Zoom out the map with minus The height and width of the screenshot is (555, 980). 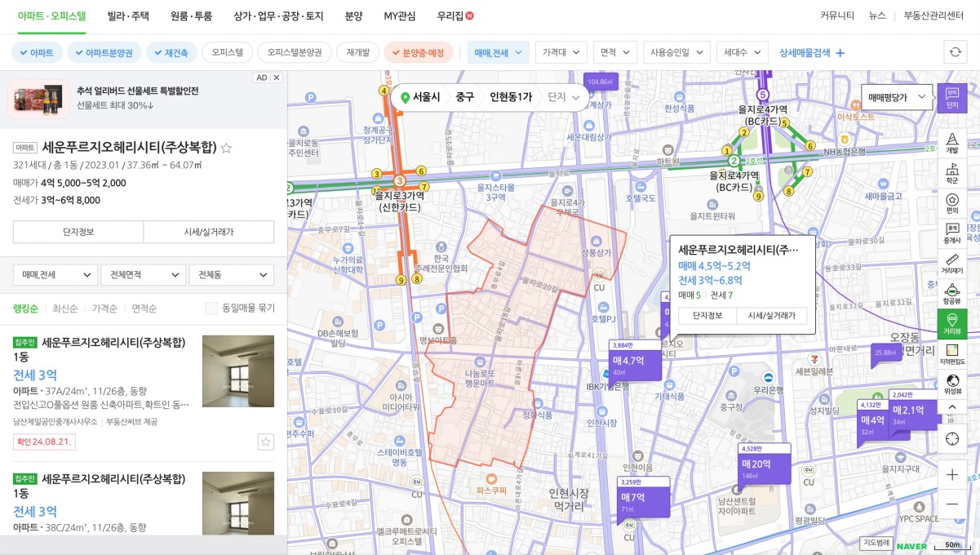click(x=952, y=504)
